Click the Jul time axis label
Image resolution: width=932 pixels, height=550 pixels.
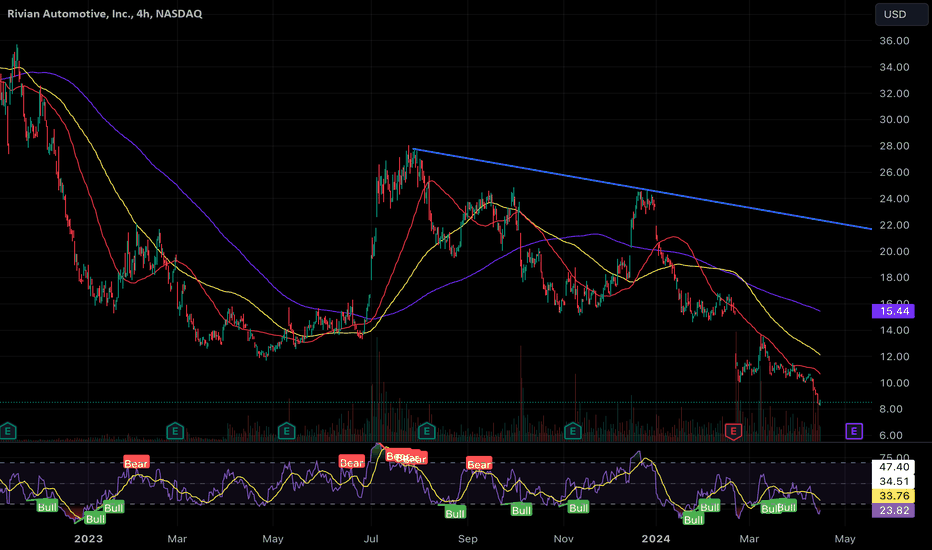(x=371, y=539)
